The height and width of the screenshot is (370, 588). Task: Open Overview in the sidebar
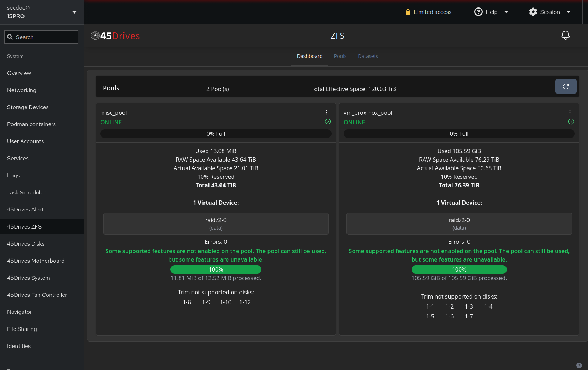[42, 73]
